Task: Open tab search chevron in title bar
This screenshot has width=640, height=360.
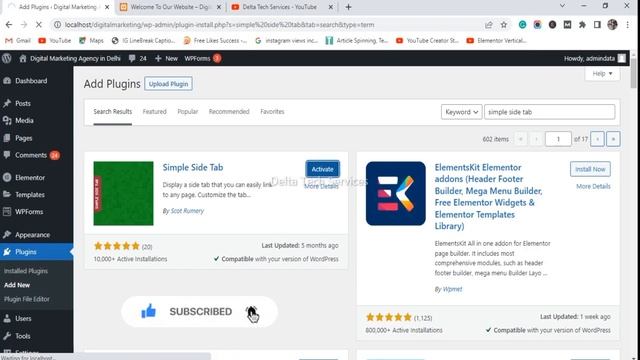Action: click(562, 6)
